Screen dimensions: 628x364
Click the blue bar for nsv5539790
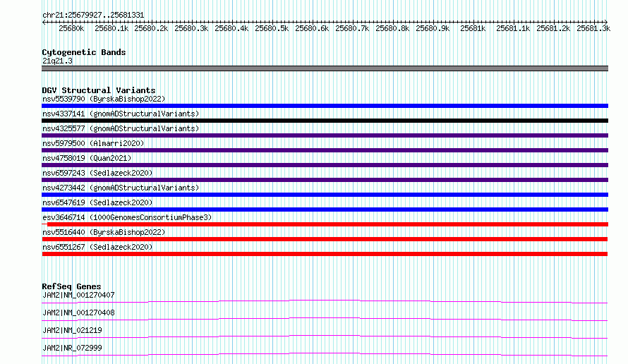click(x=325, y=106)
